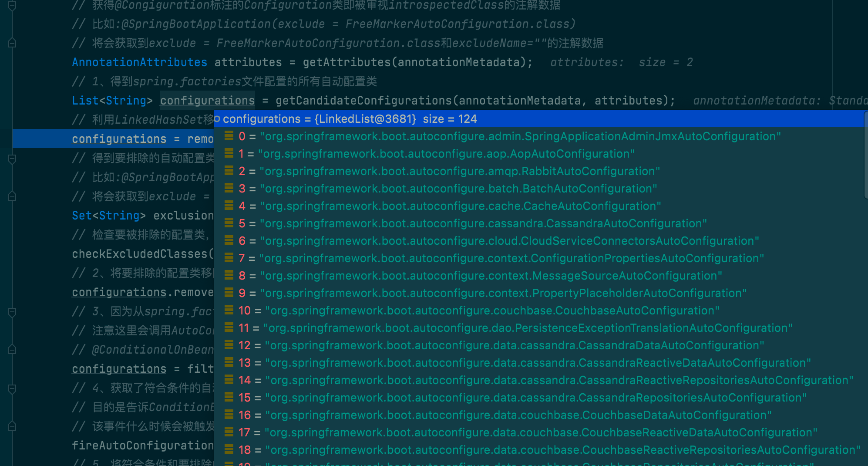Select the CouchbaseDataAutoConfiguration entry value
This screenshot has width=868, height=466.
(518, 415)
